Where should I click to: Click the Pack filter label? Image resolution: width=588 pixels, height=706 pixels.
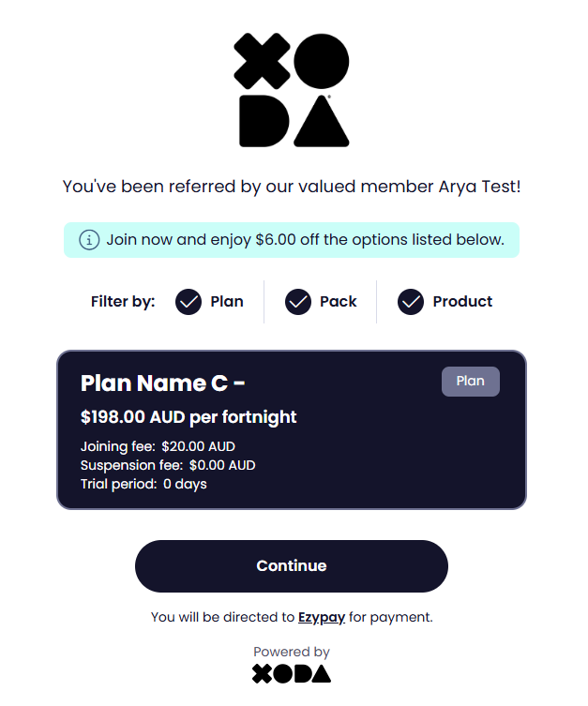pyautogui.click(x=338, y=302)
